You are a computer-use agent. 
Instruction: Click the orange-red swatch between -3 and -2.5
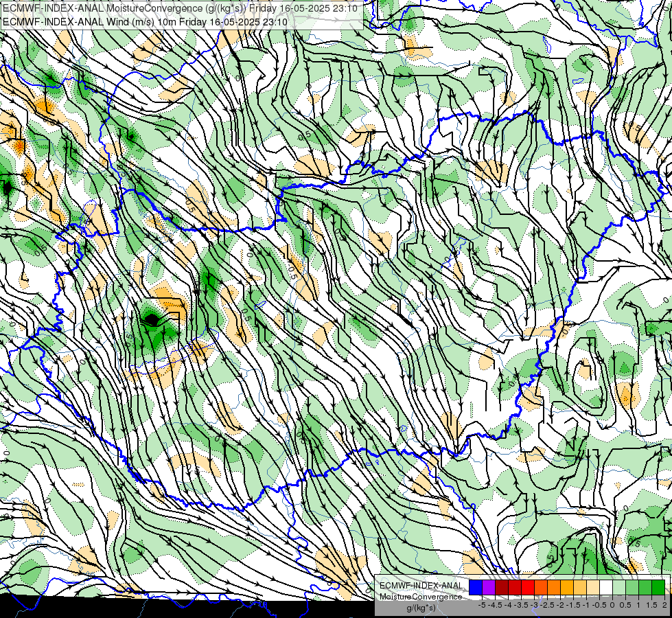pyautogui.click(x=541, y=587)
